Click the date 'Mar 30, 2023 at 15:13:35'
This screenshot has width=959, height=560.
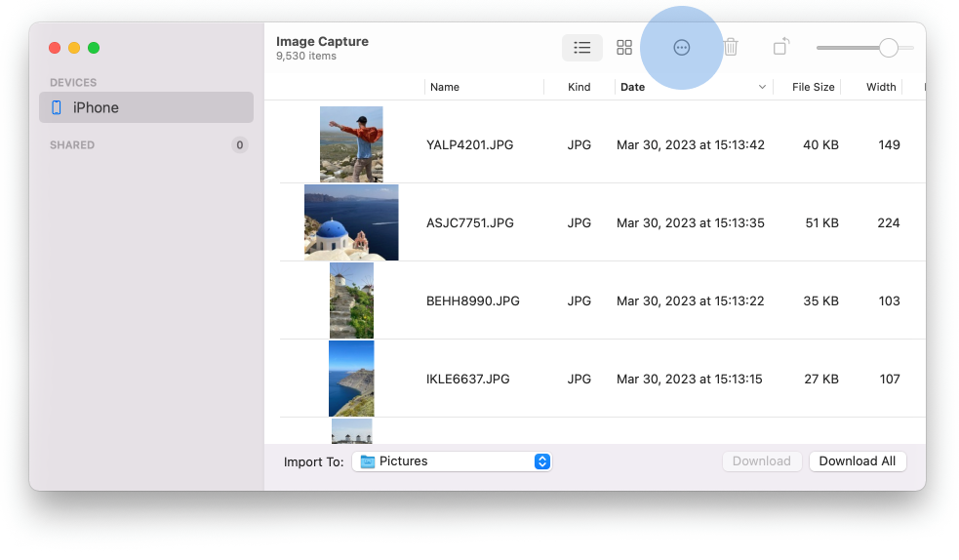pos(691,223)
